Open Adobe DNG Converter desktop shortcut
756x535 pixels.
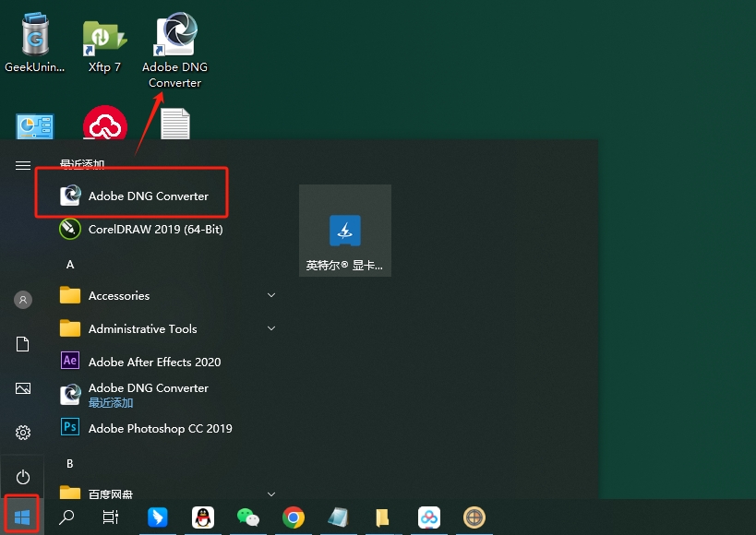174,50
